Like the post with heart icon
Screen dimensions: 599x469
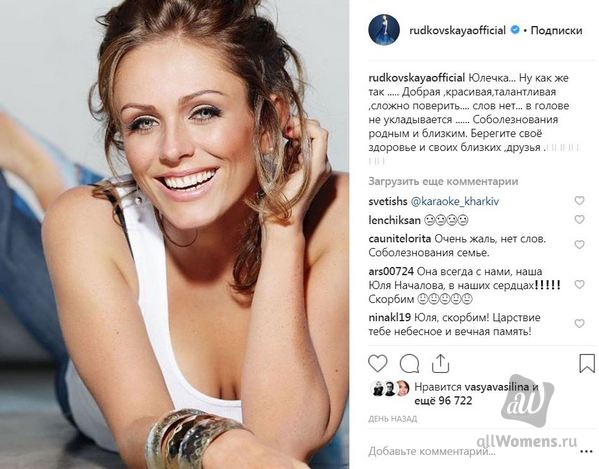[377, 363]
